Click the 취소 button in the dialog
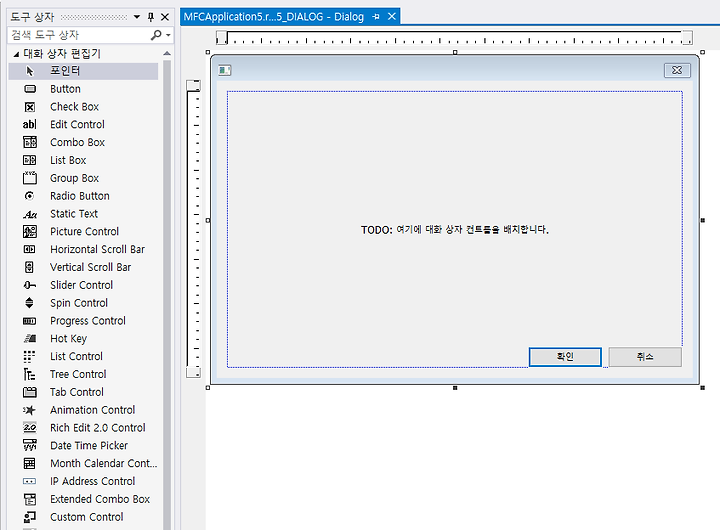Screen dimensions: 720x530 [645, 357]
